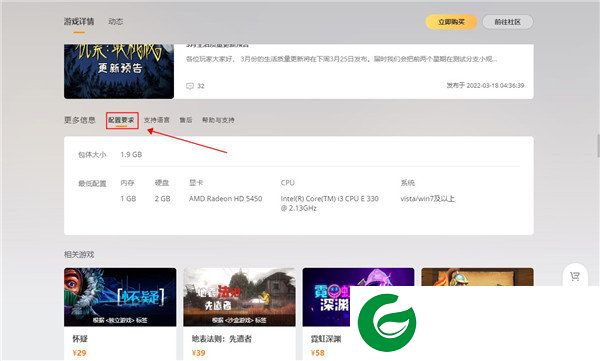
Task: Click the 2 GB disk value
Action: tap(163, 199)
